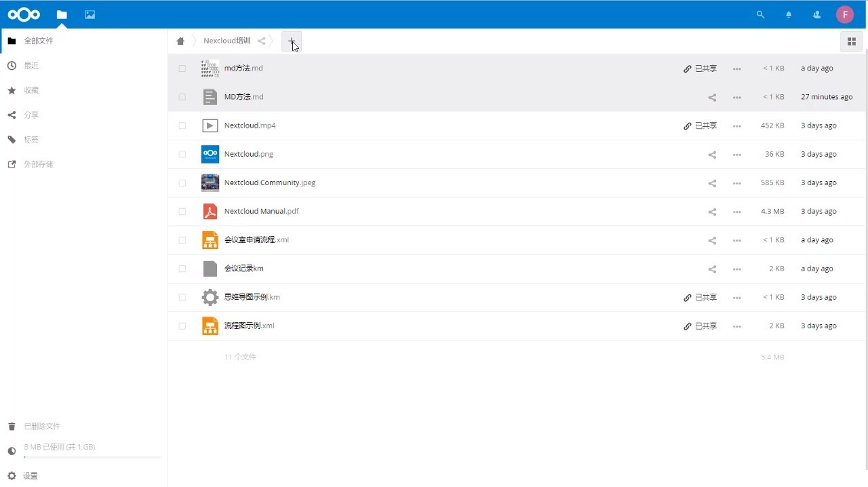This screenshot has width=868, height=487.
Task: Click the Nextcloud.png thumbnail
Action: point(210,155)
